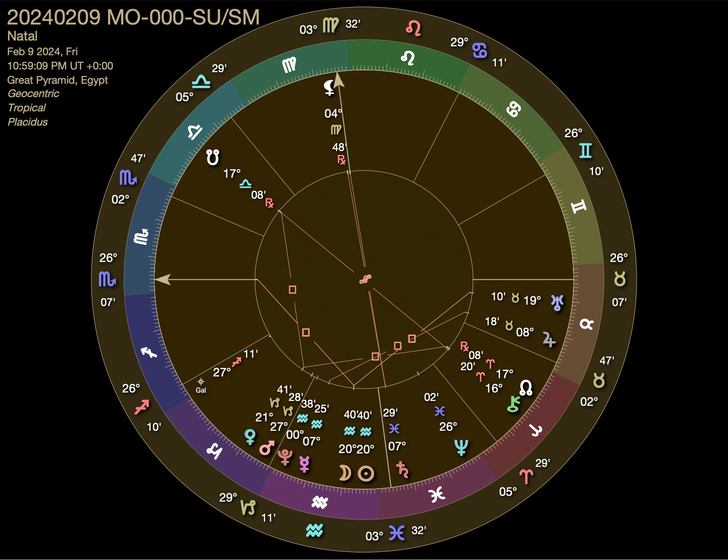Click the Libra cusp glyph at 05°29'
The height and width of the screenshot is (560, 728).
(201, 82)
